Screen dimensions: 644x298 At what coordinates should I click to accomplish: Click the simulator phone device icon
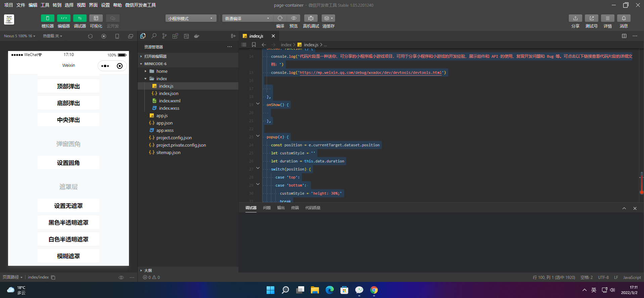(x=117, y=36)
